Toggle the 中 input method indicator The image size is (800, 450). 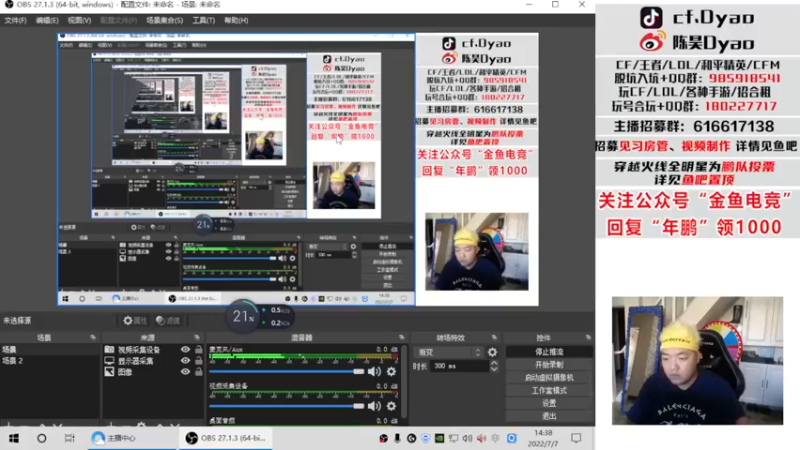point(495,438)
